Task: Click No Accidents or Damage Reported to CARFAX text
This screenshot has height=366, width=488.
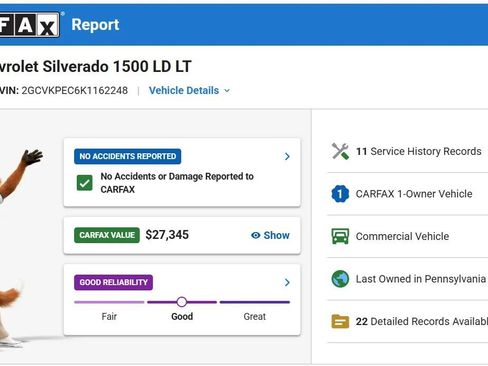Action: (x=177, y=183)
